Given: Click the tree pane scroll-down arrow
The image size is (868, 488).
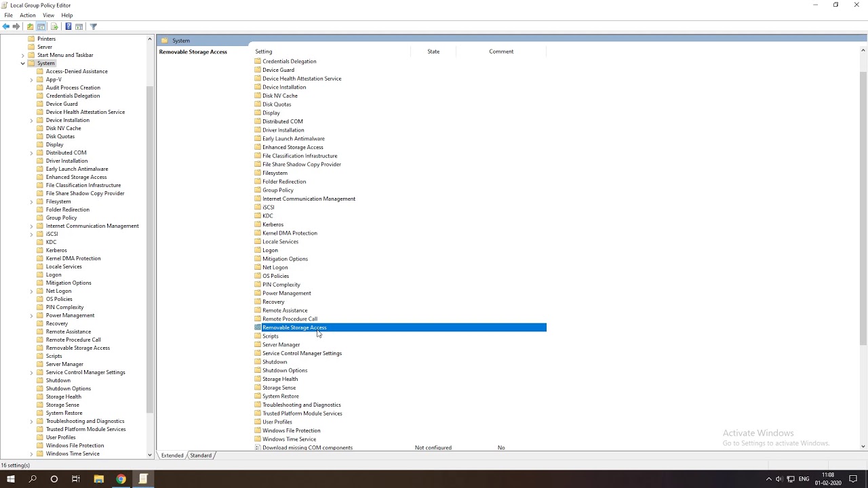Looking at the screenshot, I should 150,455.
